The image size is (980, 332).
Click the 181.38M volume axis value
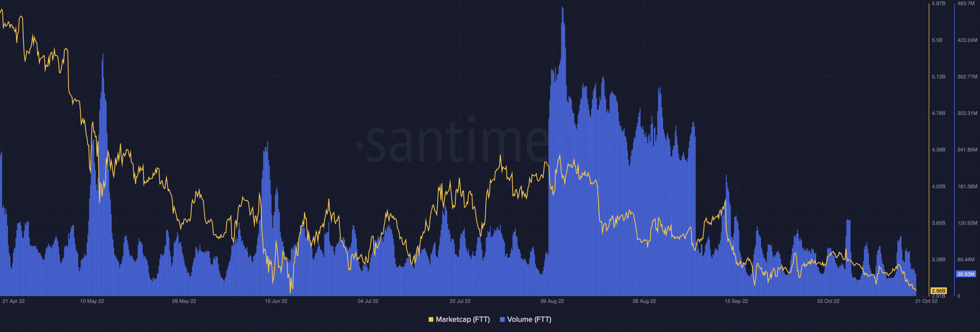[967, 186]
